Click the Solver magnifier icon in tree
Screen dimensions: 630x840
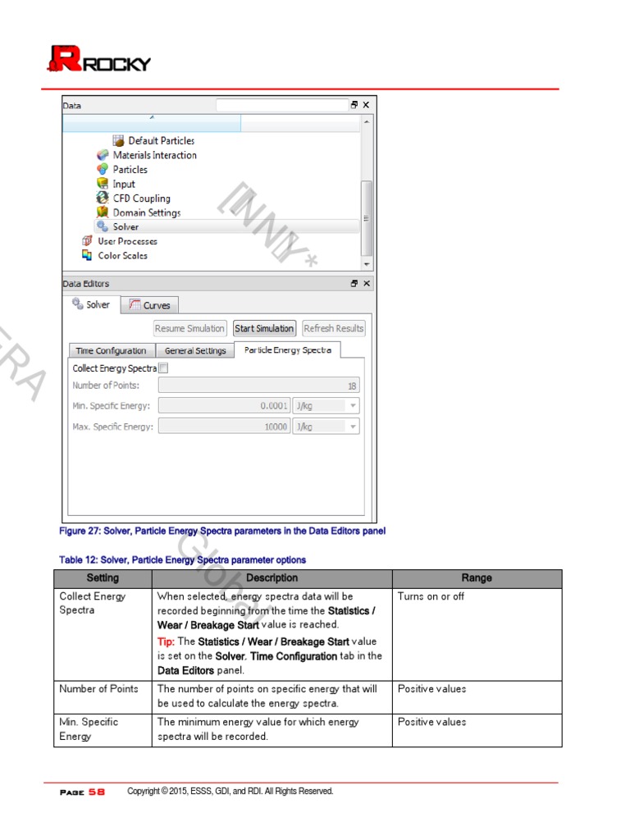point(103,226)
